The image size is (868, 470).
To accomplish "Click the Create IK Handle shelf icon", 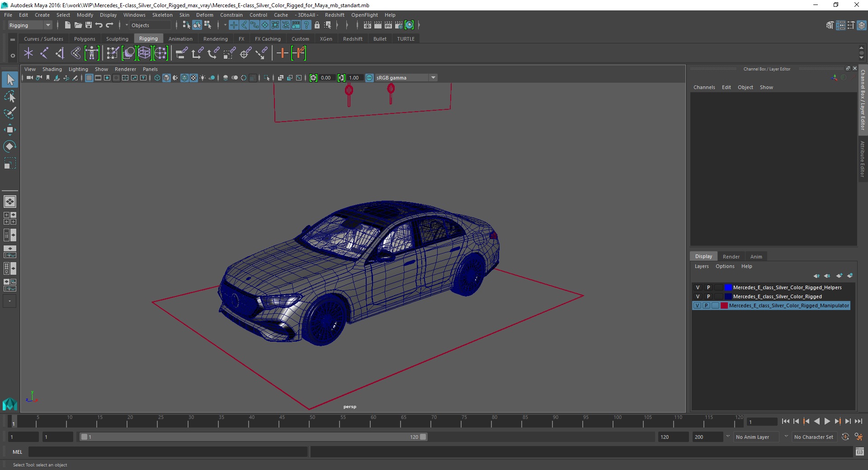I will click(60, 53).
